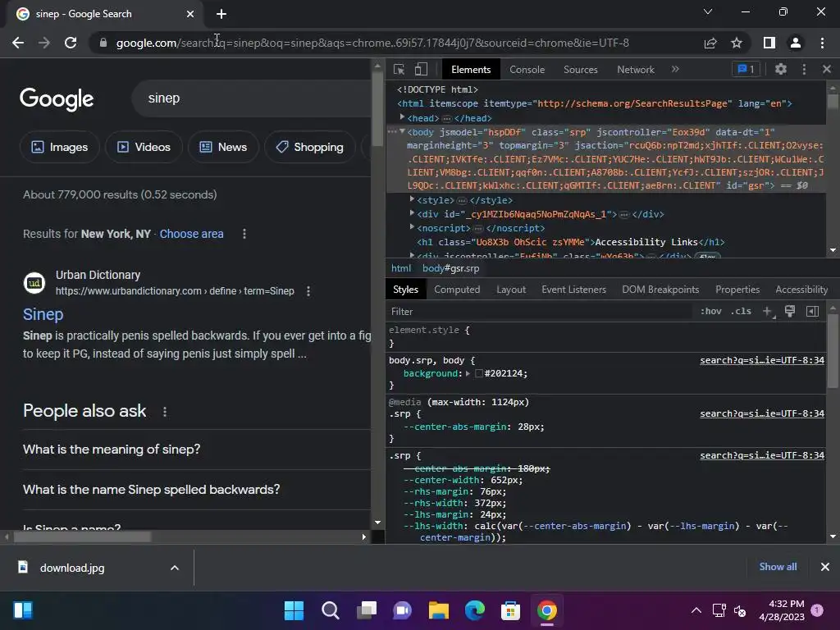
Task: Open the #202124 background color swatch
Action: [x=479, y=373]
